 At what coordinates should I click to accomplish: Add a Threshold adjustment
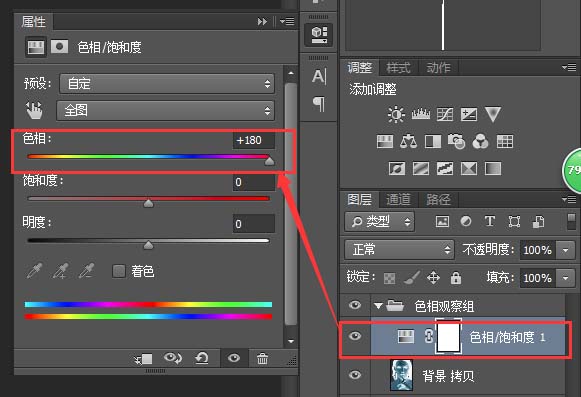[x=445, y=168]
